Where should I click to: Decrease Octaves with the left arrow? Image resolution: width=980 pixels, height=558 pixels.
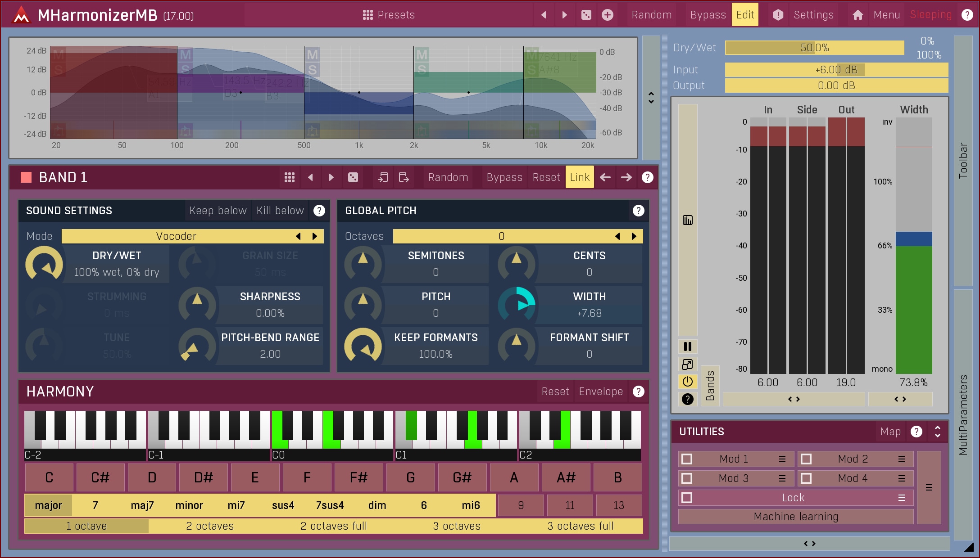(x=617, y=236)
